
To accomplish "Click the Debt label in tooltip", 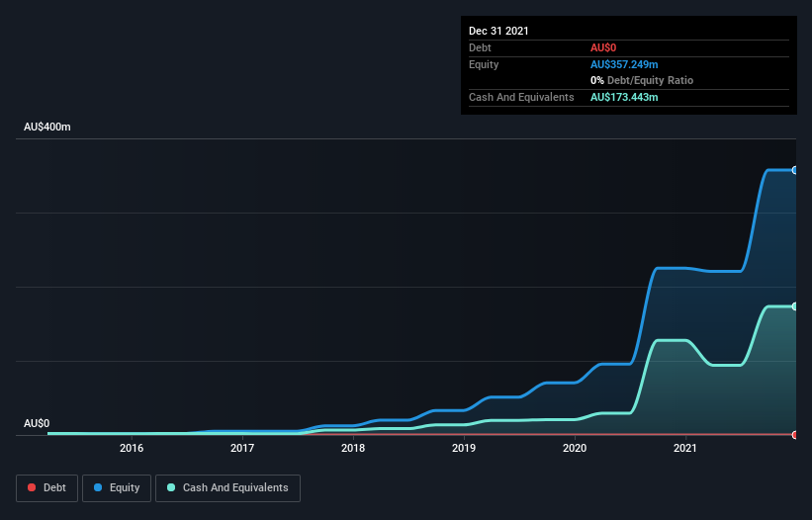I will point(480,47).
